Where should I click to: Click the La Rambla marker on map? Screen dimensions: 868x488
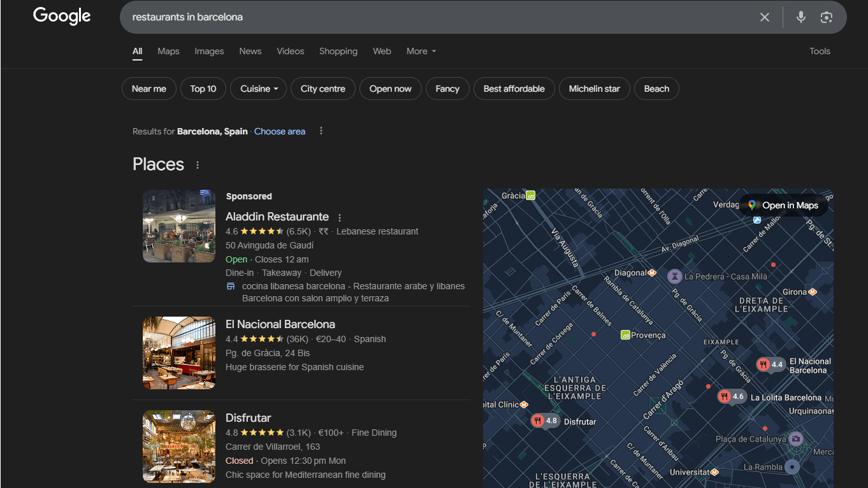click(792, 467)
